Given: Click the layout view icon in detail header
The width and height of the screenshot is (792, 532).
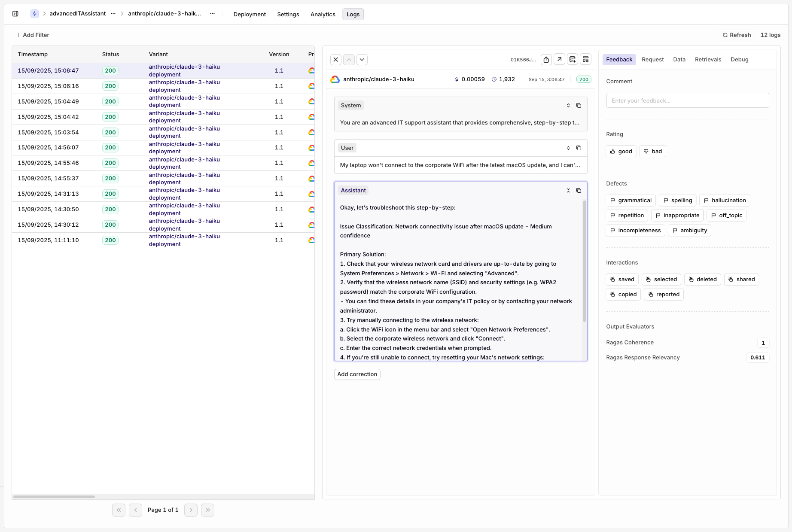Looking at the screenshot, I should 586,60.
